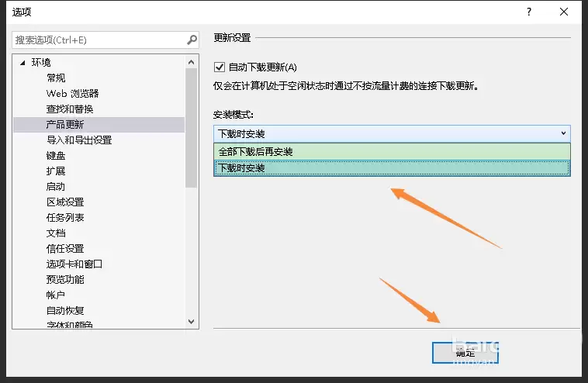
Task: Open 区域设置 page
Action: (x=65, y=202)
